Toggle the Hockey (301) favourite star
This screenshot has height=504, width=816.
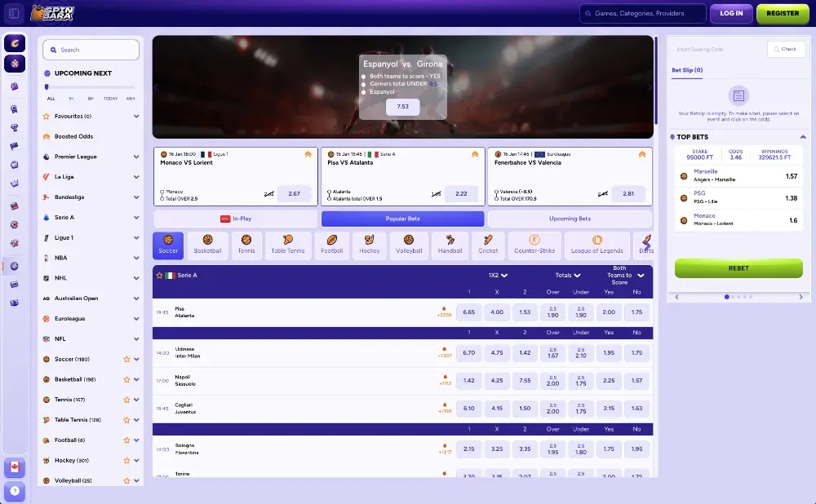[126, 460]
